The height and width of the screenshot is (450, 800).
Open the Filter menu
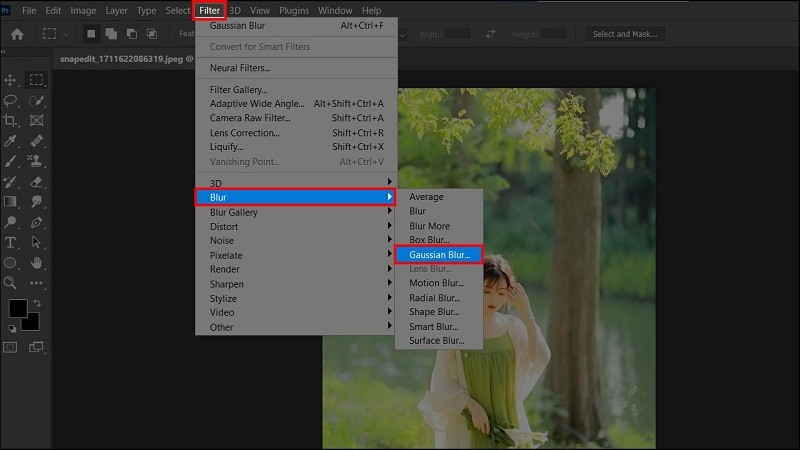pyautogui.click(x=210, y=10)
